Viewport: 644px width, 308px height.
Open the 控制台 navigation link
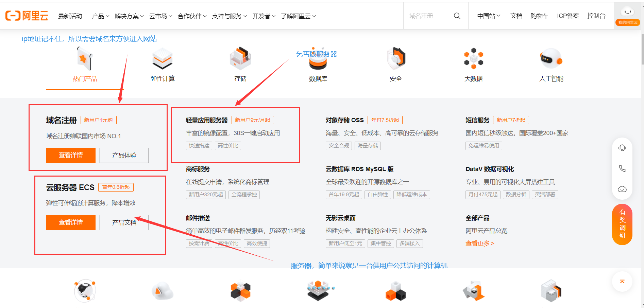[x=596, y=16]
